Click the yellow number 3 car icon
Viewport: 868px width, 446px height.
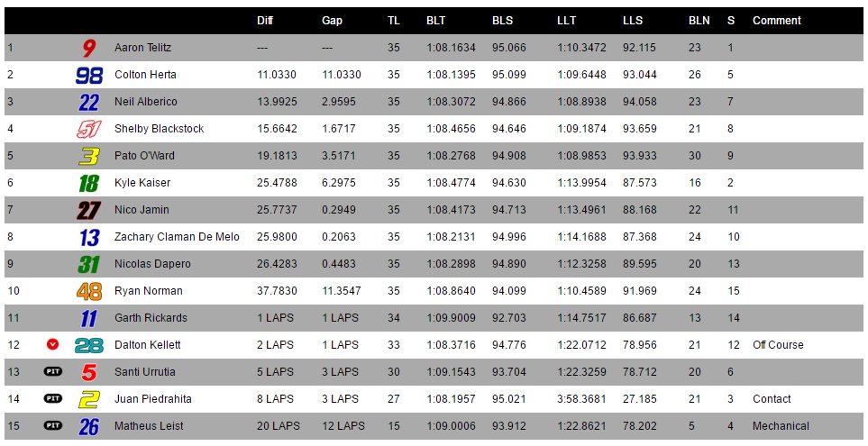[x=88, y=156]
